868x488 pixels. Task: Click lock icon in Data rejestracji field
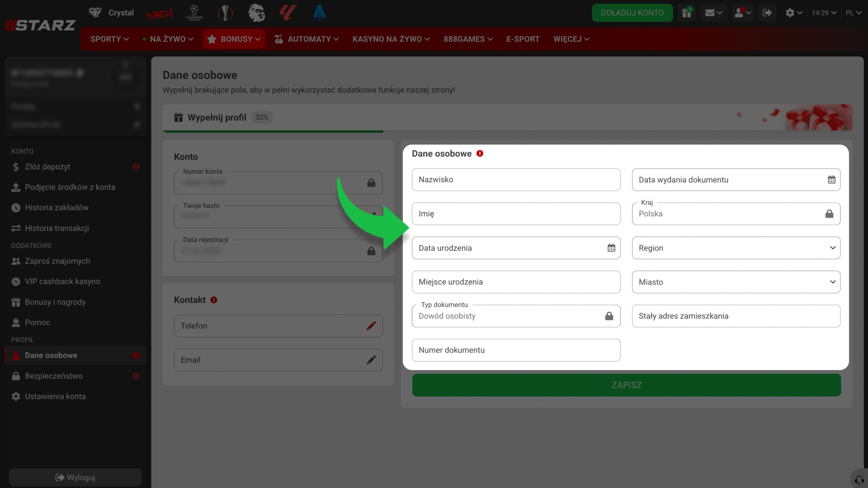[x=371, y=251]
